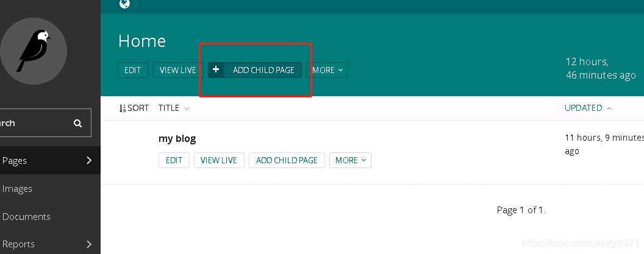The height and width of the screenshot is (254, 644).
Task: Click the search magnifier icon
Action: 77,123
